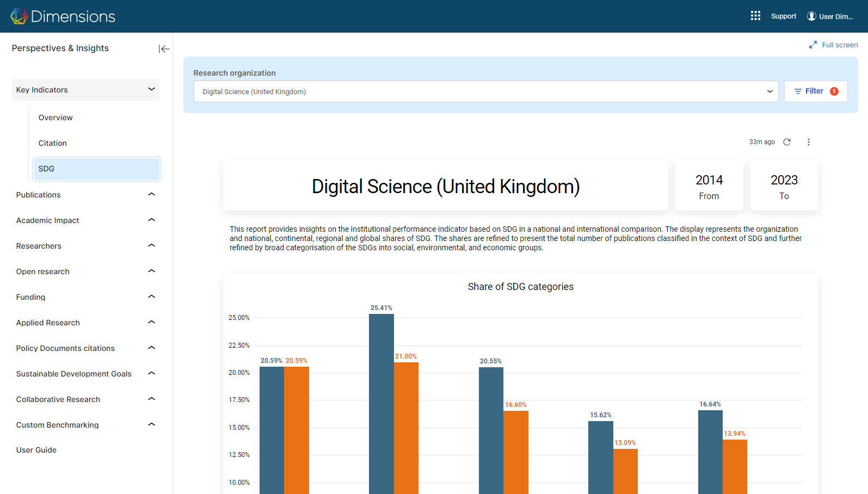This screenshot has width=868, height=494.
Task: Click the filter count badge
Action: (x=834, y=91)
